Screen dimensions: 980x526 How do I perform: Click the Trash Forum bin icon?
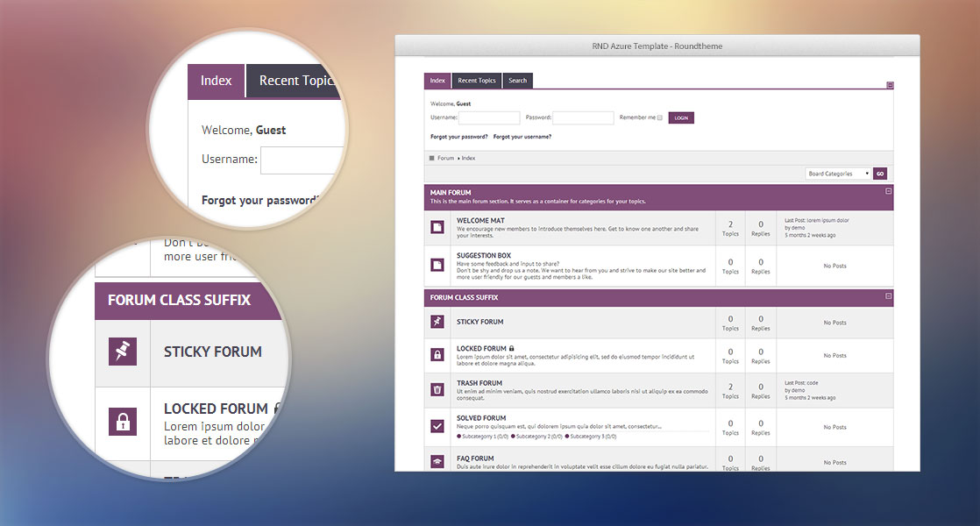(x=437, y=390)
